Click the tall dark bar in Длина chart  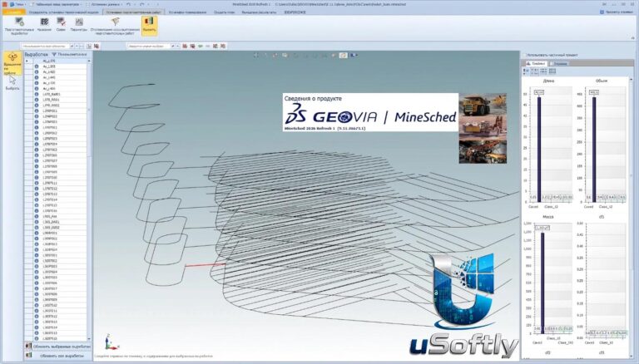(x=539, y=149)
